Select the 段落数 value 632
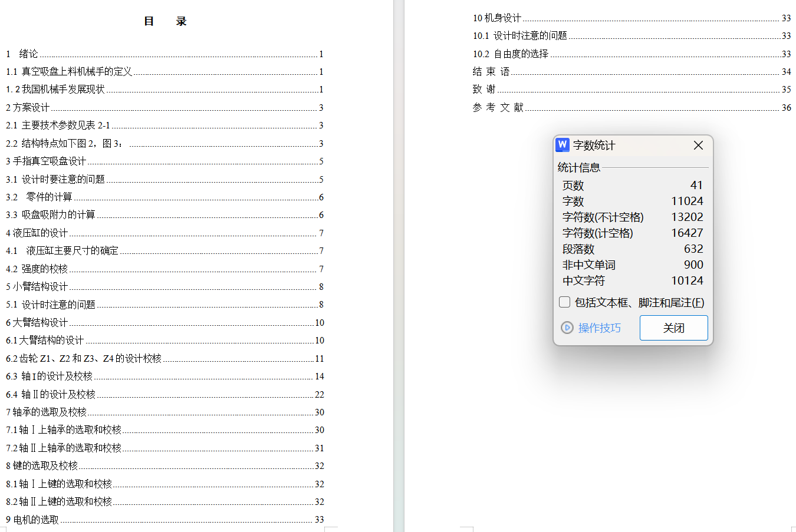Screen dimensions: 796x532 click(693, 249)
